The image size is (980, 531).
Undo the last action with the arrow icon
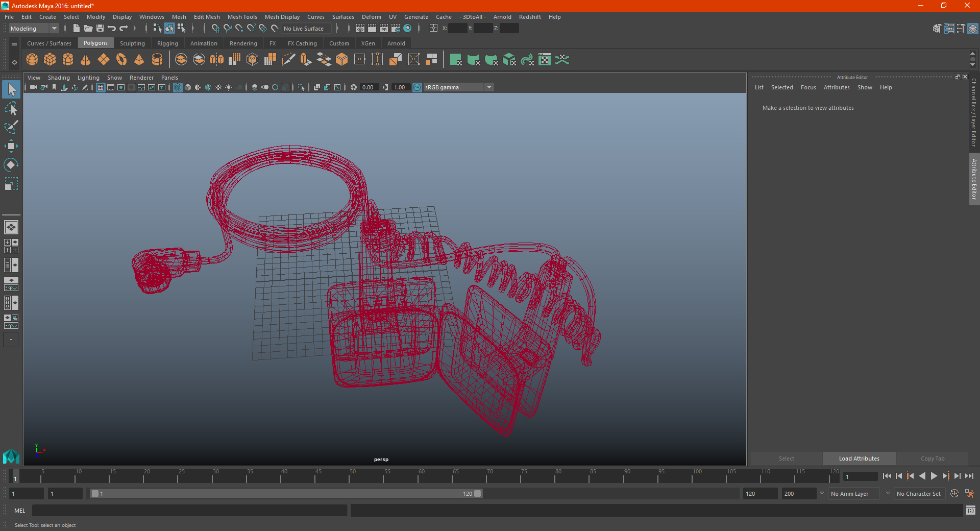click(x=112, y=29)
